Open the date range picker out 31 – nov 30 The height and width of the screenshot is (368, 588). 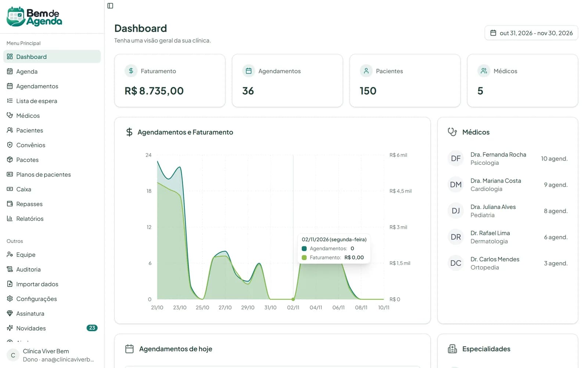(x=531, y=33)
